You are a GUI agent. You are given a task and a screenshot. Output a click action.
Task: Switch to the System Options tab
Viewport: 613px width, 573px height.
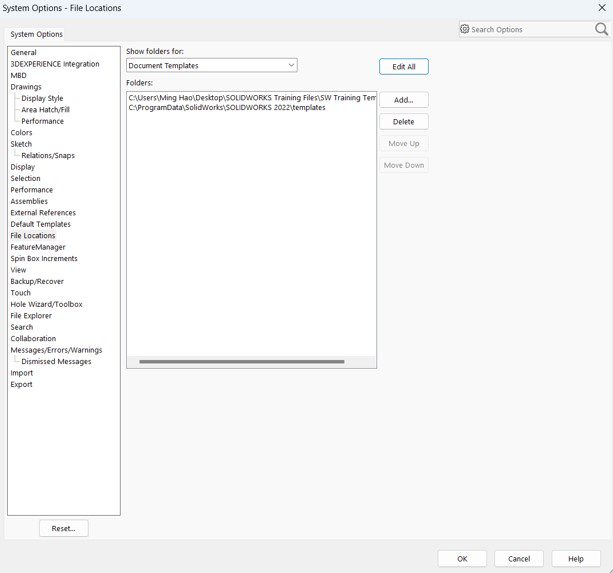37,34
